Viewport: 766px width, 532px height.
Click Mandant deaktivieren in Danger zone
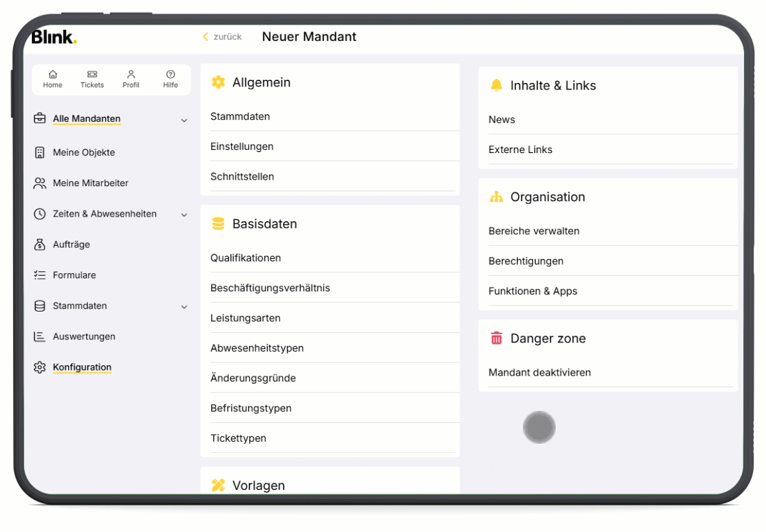click(x=539, y=372)
